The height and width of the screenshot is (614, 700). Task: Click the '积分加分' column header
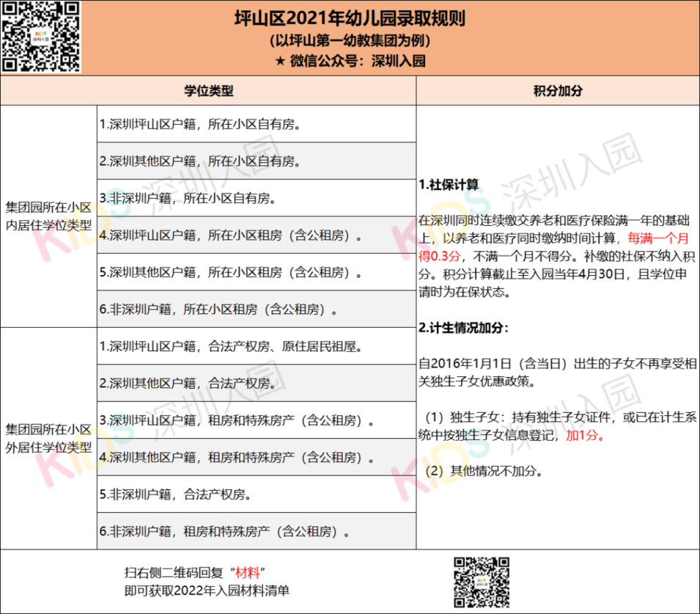pyautogui.click(x=558, y=91)
